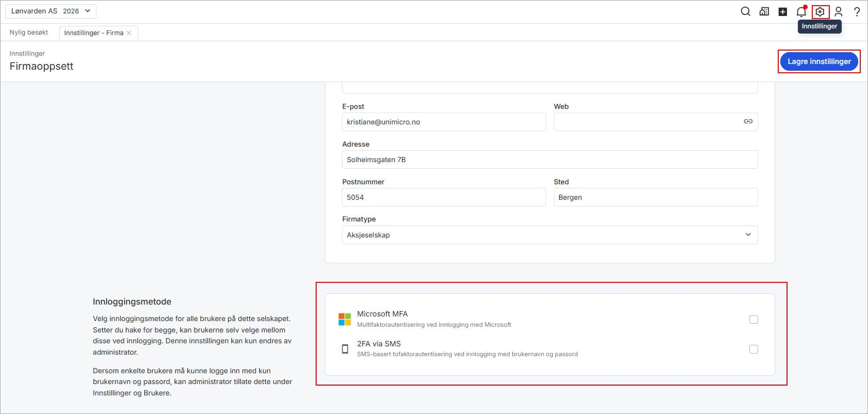Viewport: 868px width, 414px height.
Task: Open the company overview building icon
Action: 764,11
